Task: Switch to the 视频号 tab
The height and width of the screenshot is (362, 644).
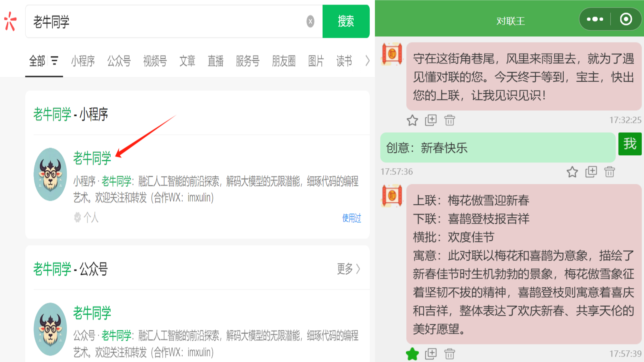Action: point(155,61)
